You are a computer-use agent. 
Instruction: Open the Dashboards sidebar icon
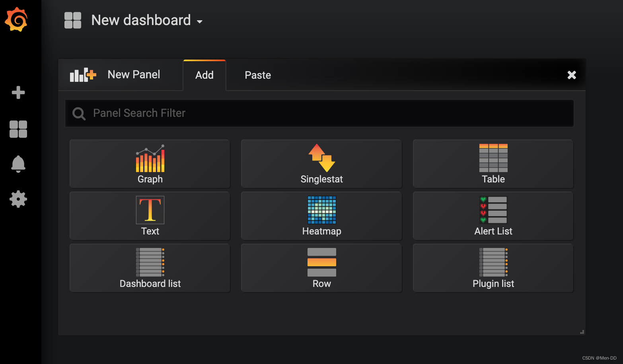(x=18, y=129)
